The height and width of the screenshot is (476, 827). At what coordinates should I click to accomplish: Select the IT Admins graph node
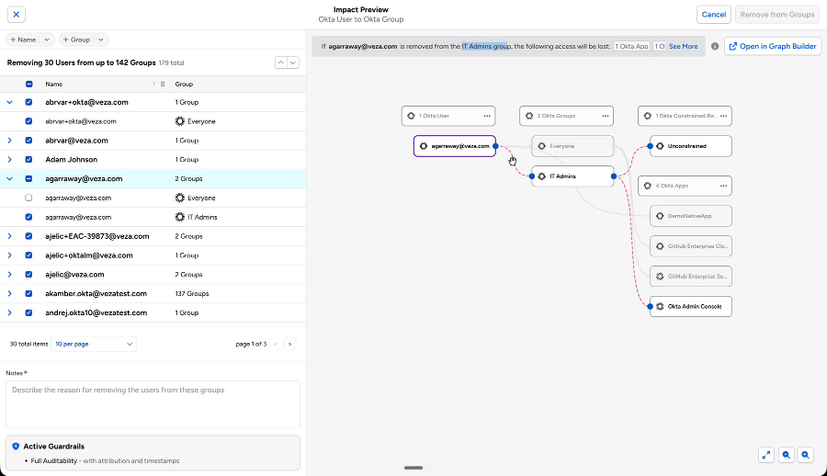[x=573, y=176]
